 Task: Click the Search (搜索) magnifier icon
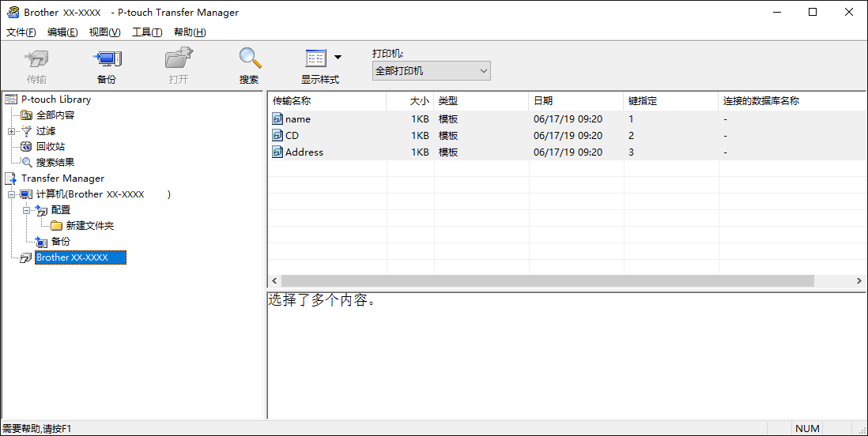point(249,58)
